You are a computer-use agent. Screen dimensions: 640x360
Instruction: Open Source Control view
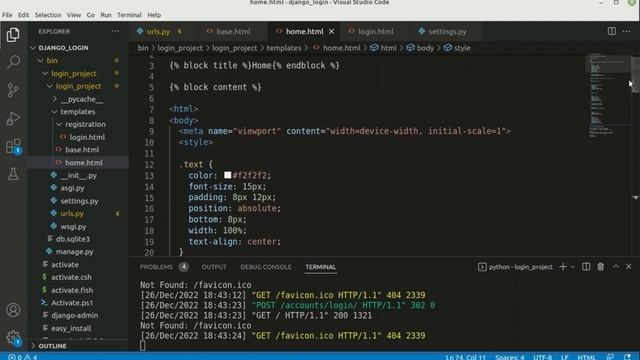click(x=13, y=90)
